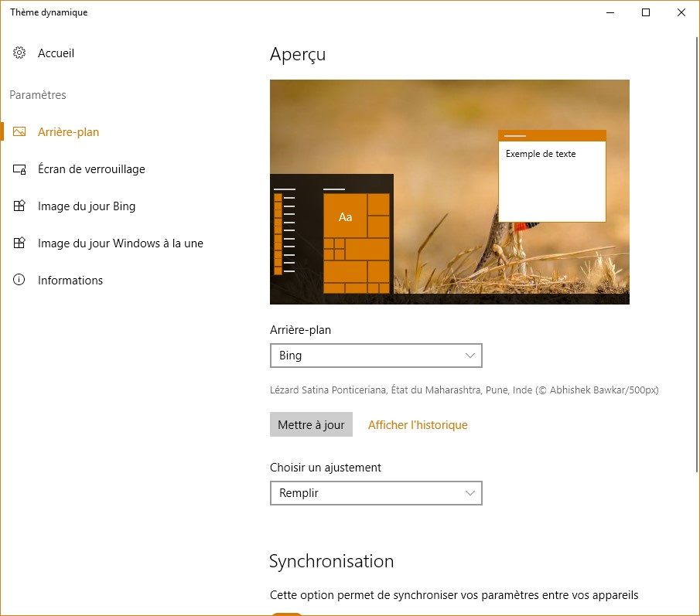Click the vertical scrollbar on the right edge
The image size is (700, 616).
pos(697,232)
